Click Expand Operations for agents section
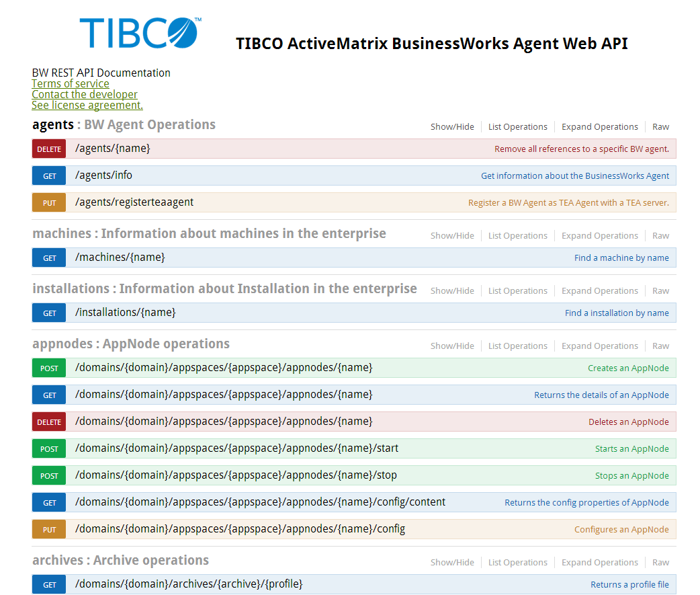The width and height of the screenshot is (700, 595). [x=599, y=127]
